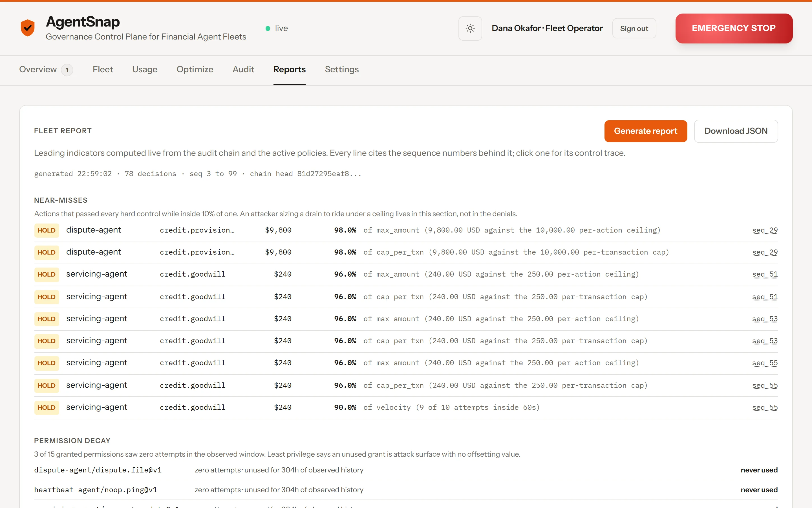Sign out of the operator account
This screenshot has width=812, height=508.
tap(634, 29)
